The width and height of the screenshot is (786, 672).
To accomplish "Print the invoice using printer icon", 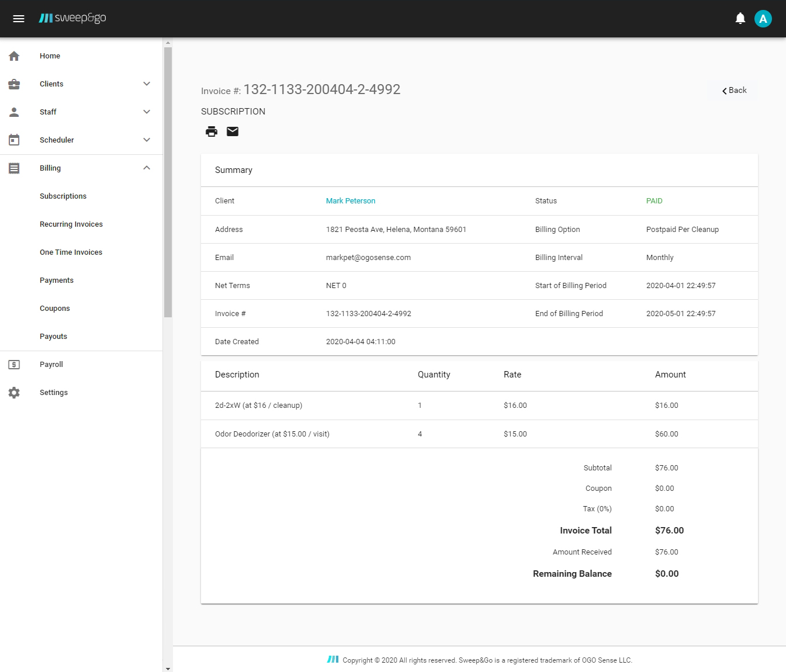I will (212, 131).
